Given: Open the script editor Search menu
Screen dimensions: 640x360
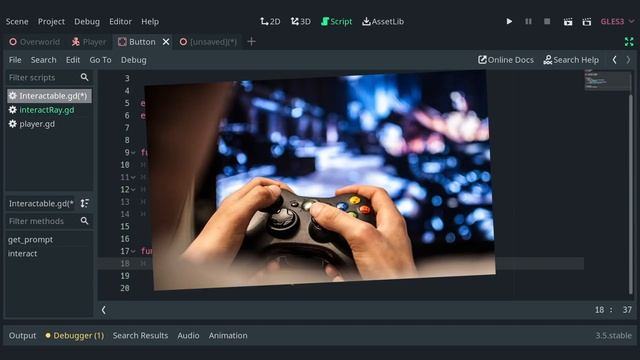Looking at the screenshot, I should coord(43,60).
